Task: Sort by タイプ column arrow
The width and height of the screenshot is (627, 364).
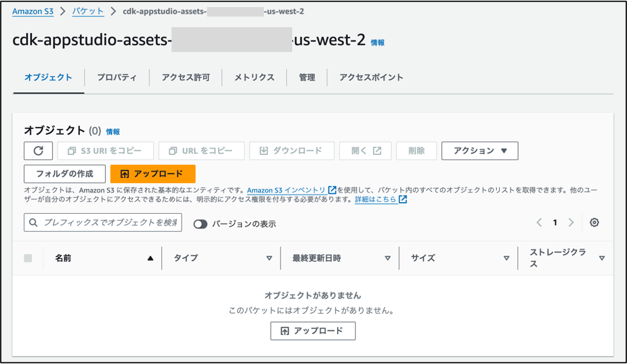Action: coord(269,258)
